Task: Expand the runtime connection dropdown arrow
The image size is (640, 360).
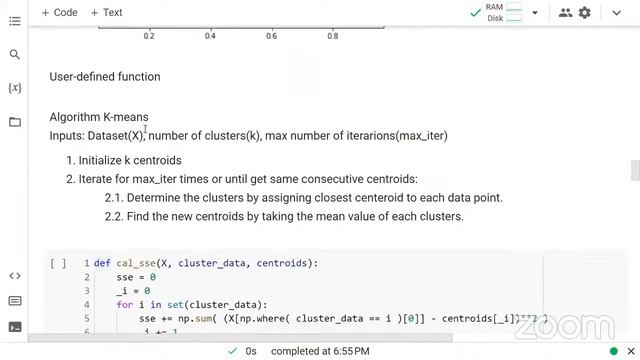Action: pos(535,13)
